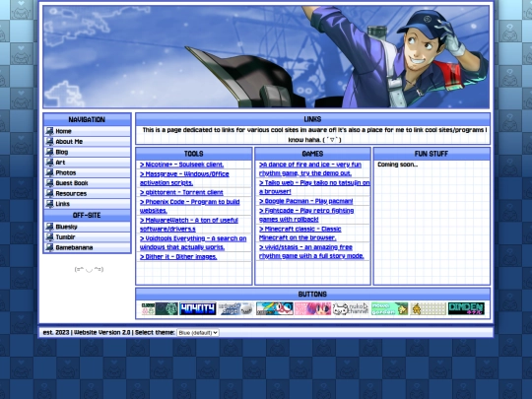Click the computer icon beside Resources
Screen dimensions: 532x399
tap(49, 193)
